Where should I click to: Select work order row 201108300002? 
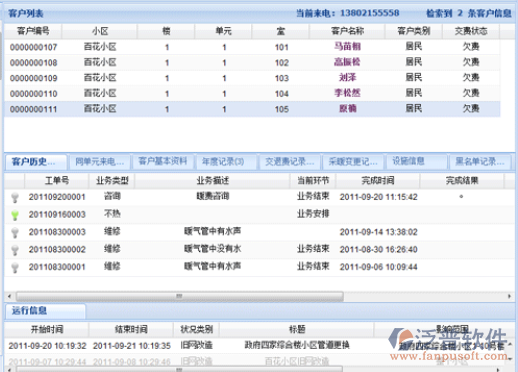click(259, 250)
